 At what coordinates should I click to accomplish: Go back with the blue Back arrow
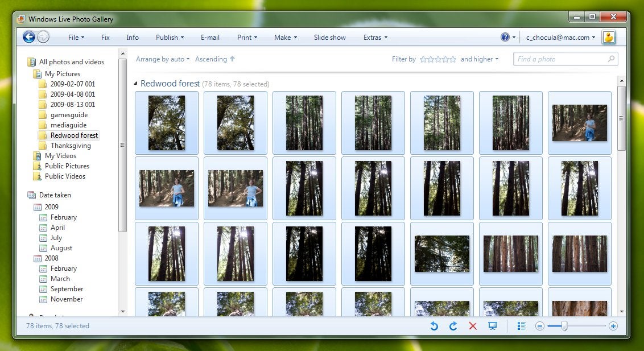[29, 37]
